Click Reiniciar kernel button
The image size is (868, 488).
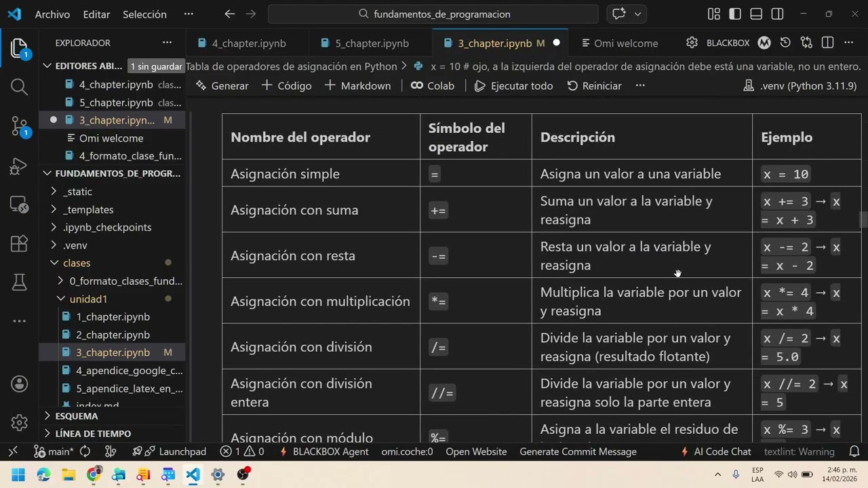pyautogui.click(x=594, y=85)
